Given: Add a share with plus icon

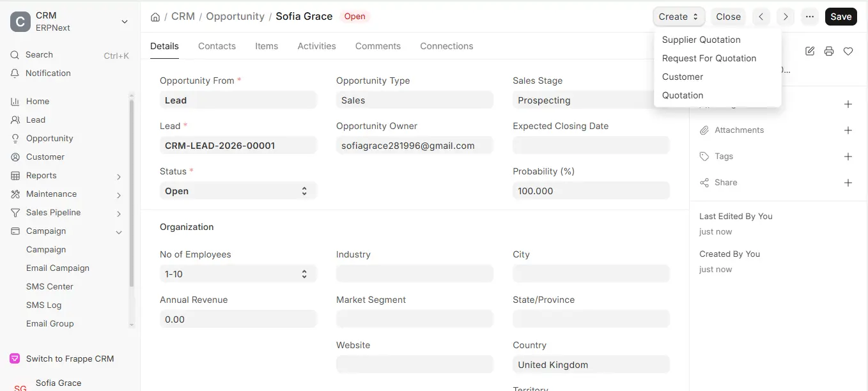Looking at the screenshot, I should tap(848, 183).
